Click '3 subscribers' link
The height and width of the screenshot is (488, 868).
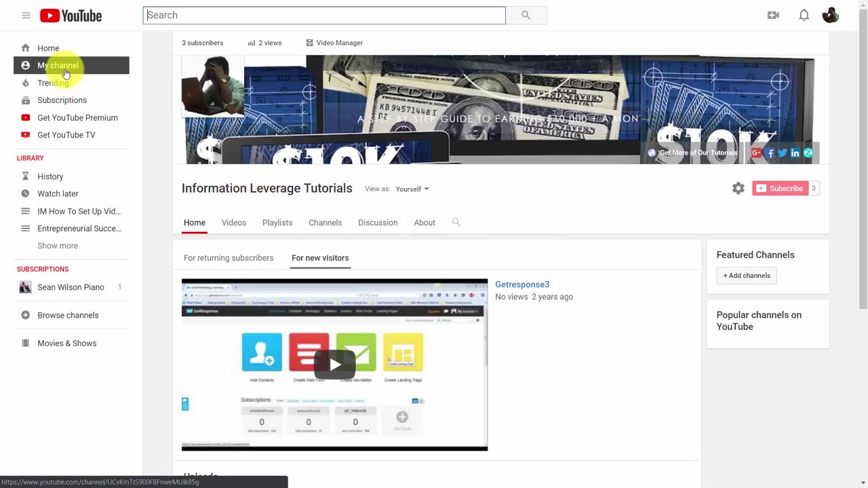coord(202,43)
